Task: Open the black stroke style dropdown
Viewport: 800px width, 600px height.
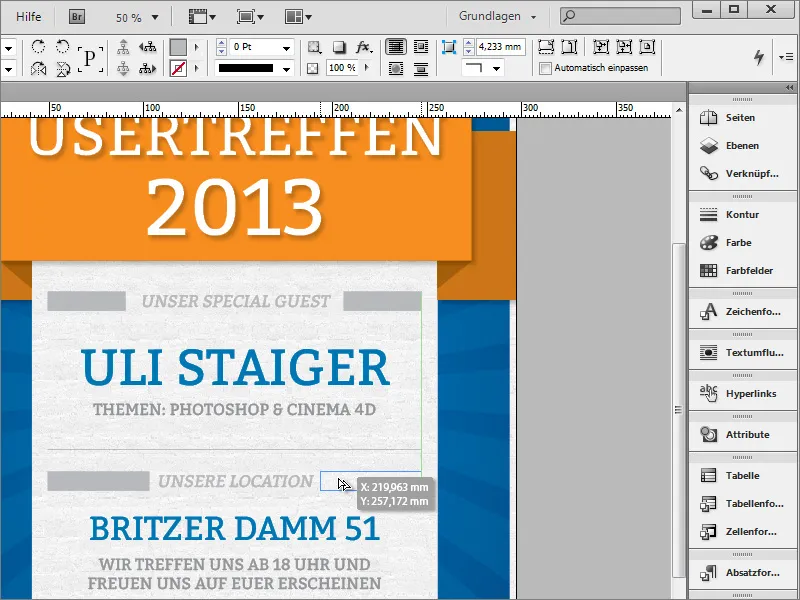Action: 286,69
